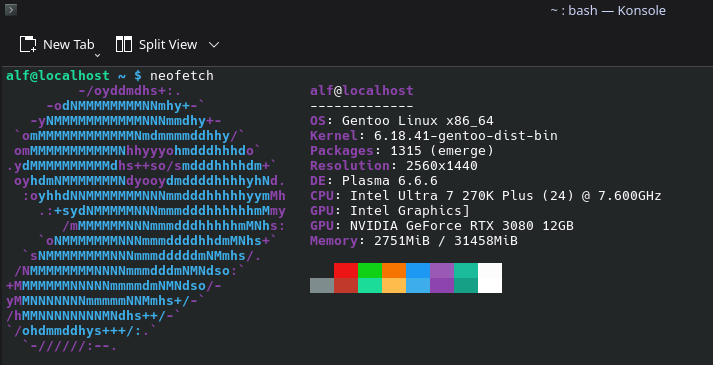Click the "~ : bash — Konsole" window title
The image size is (713, 365).
608,10
